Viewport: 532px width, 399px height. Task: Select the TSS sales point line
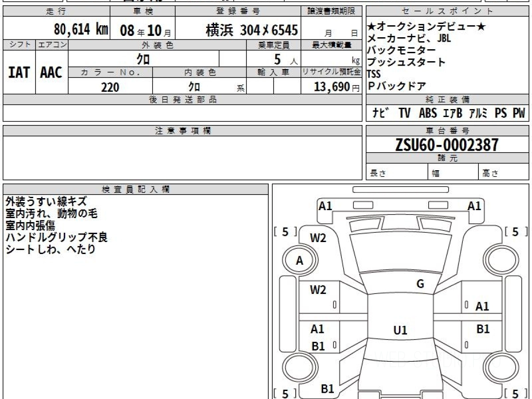(x=374, y=74)
